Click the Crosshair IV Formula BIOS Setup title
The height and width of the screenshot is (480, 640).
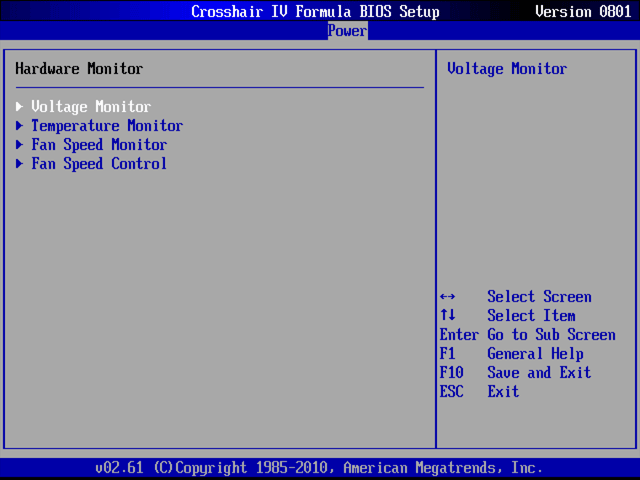pos(315,11)
